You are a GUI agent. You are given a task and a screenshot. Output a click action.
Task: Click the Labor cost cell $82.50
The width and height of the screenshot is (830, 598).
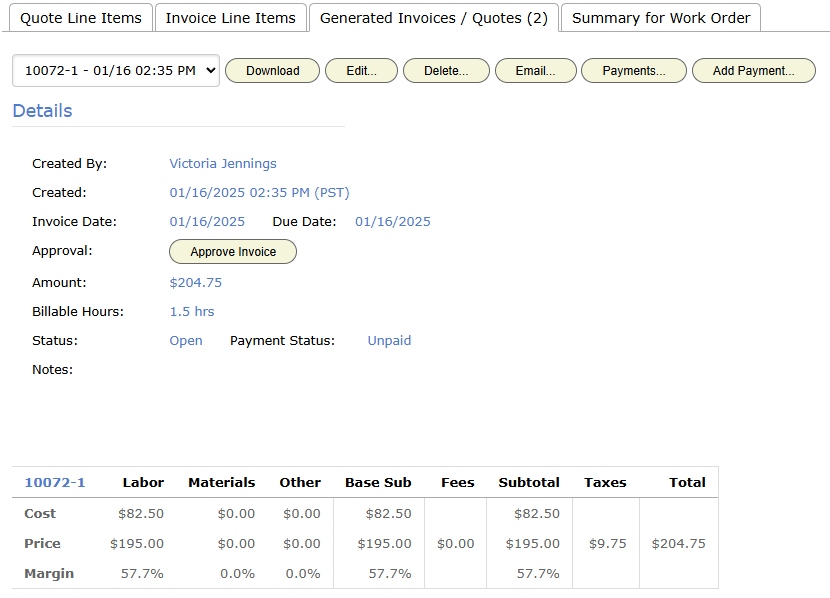click(141, 514)
